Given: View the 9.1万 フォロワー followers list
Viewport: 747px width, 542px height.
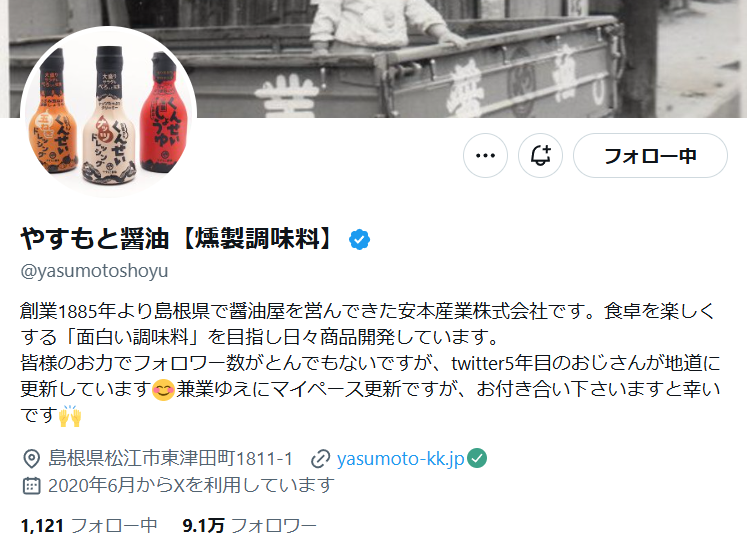Looking at the screenshot, I should pyautogui.click(x=249, y=526).
